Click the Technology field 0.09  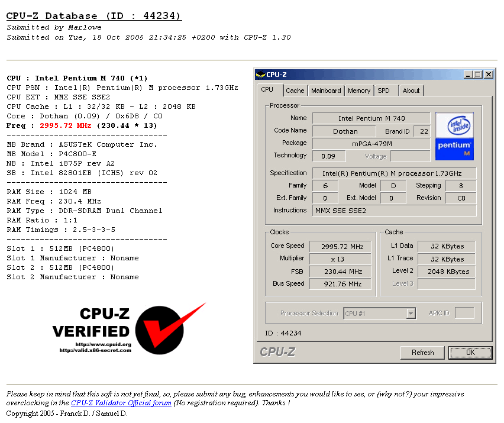(x=329, y=156)
